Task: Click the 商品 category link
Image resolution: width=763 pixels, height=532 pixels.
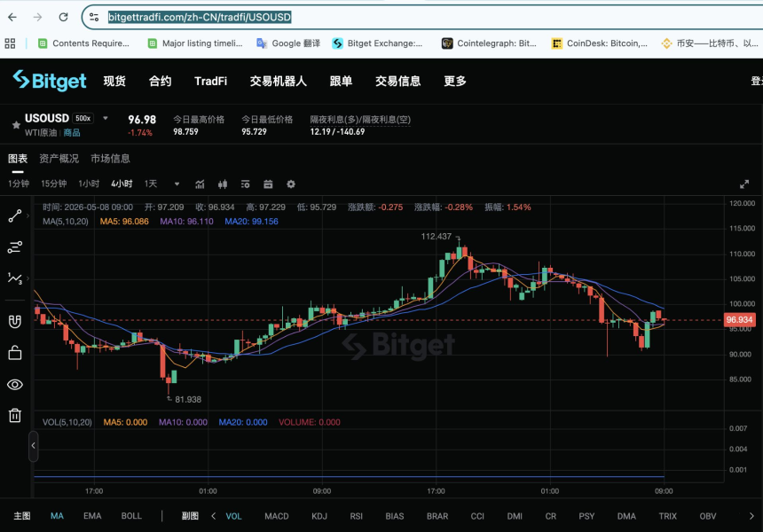Action: (72, 133)
